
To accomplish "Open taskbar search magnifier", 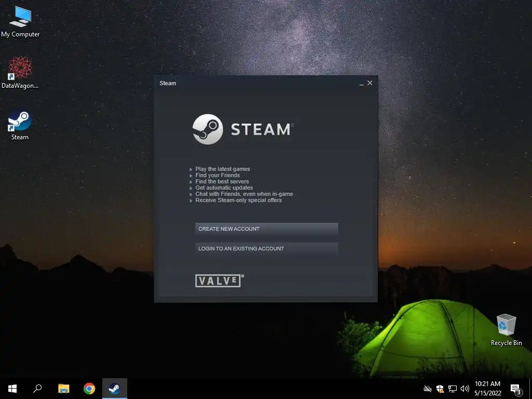I will pos(37,389).
